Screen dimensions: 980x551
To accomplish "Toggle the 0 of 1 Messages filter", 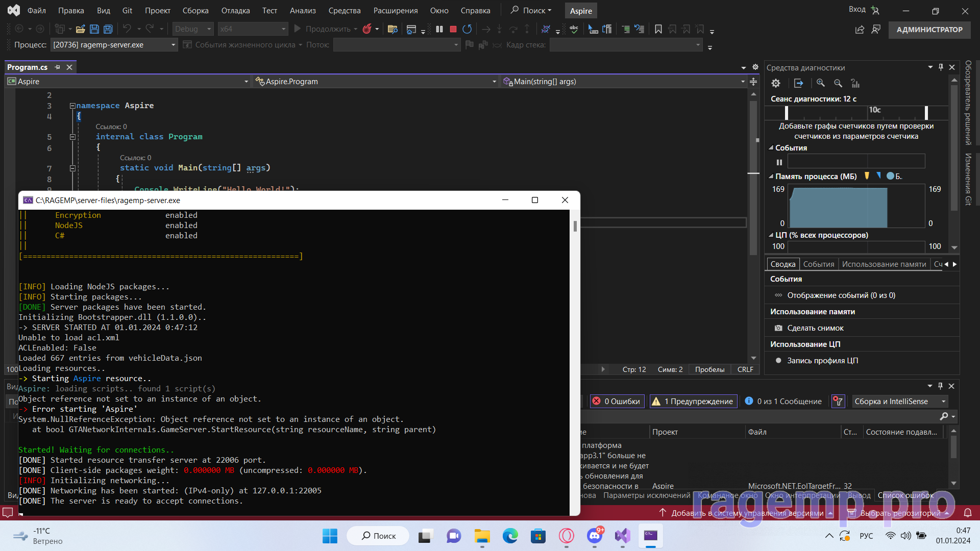I will point(783,402).
